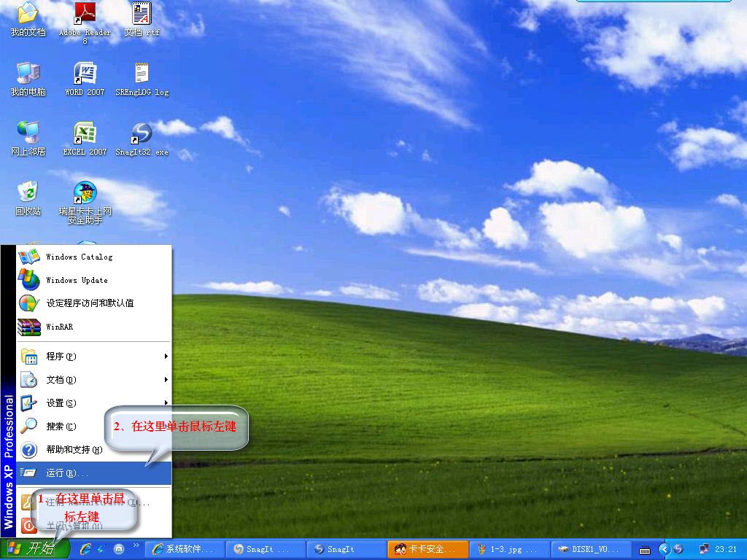Screen dimensions: 747x560
Task: Open the 回收站 recycle bin
Action: click(28, 198)
